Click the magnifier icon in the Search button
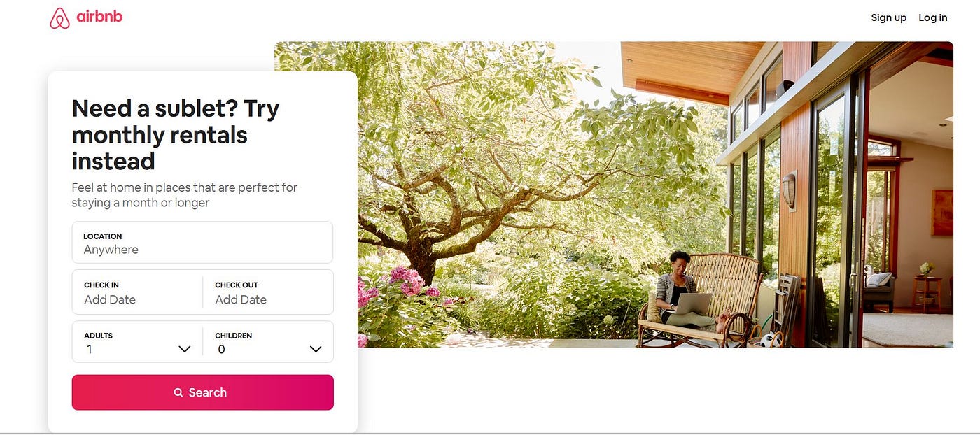 178,393
